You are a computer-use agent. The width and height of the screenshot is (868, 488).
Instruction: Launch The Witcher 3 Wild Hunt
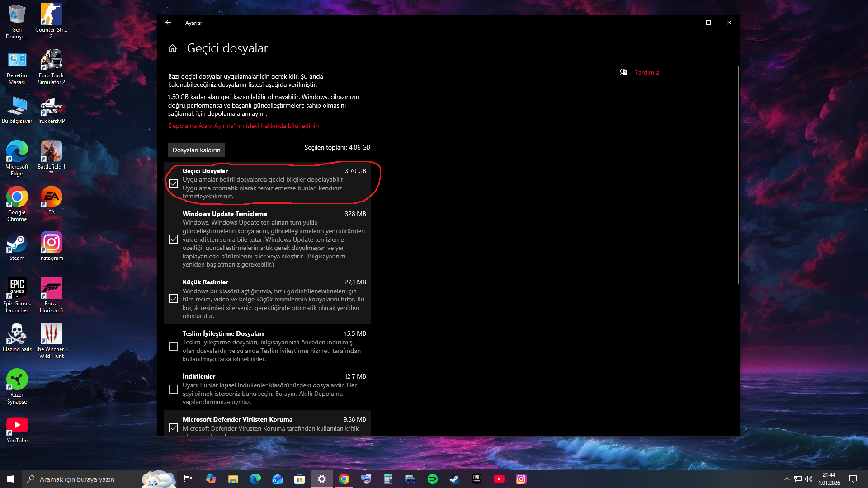[x=51, y=341]
